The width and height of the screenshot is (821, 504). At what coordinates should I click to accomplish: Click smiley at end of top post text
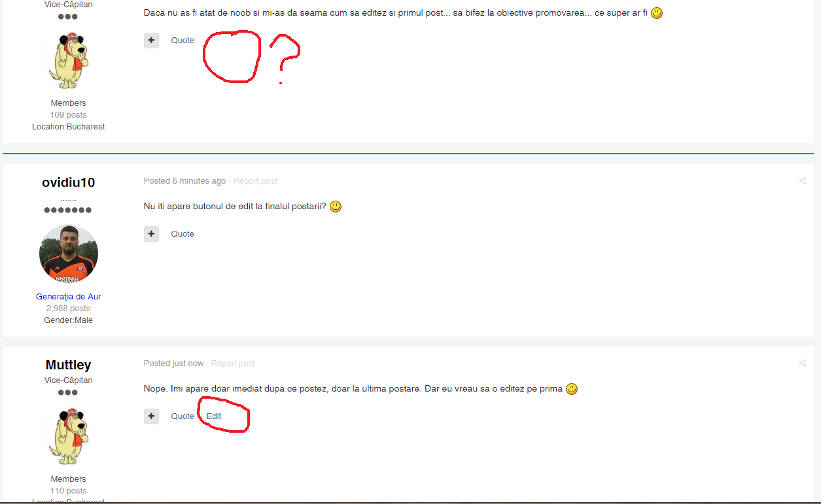click(x=657, y=13)
